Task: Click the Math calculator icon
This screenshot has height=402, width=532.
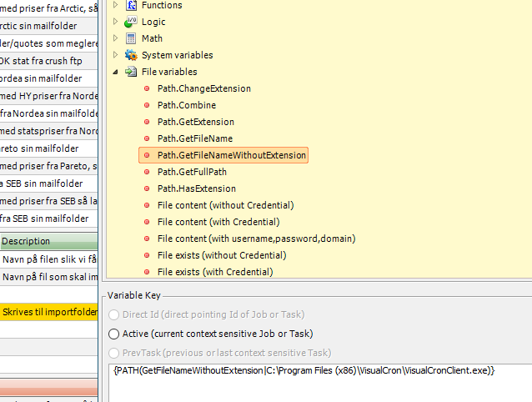Action: pyautogui.click(x=131, y=38)
